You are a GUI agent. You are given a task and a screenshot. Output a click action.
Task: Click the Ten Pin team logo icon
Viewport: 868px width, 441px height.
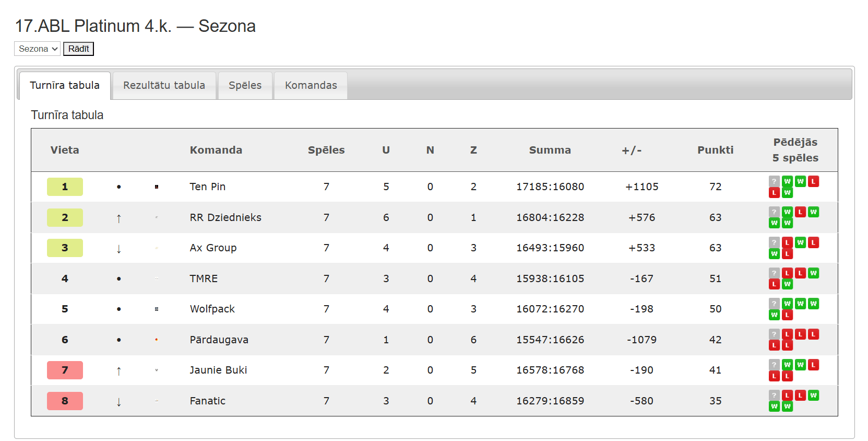(157, 187)
